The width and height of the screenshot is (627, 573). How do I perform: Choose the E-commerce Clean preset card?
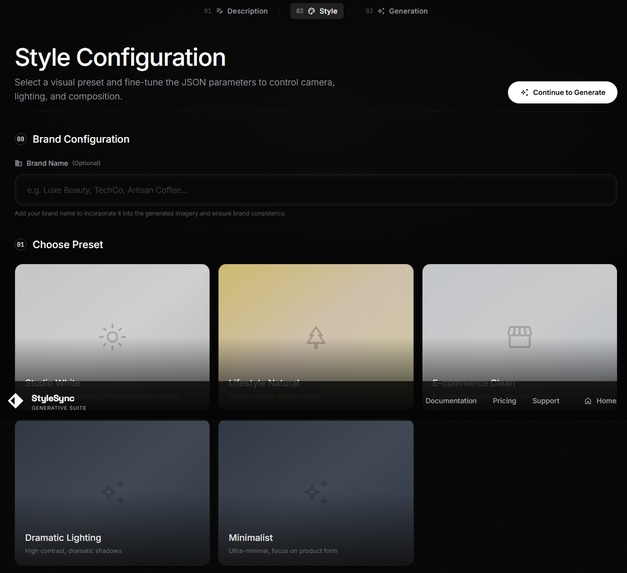tap(519, 337)
